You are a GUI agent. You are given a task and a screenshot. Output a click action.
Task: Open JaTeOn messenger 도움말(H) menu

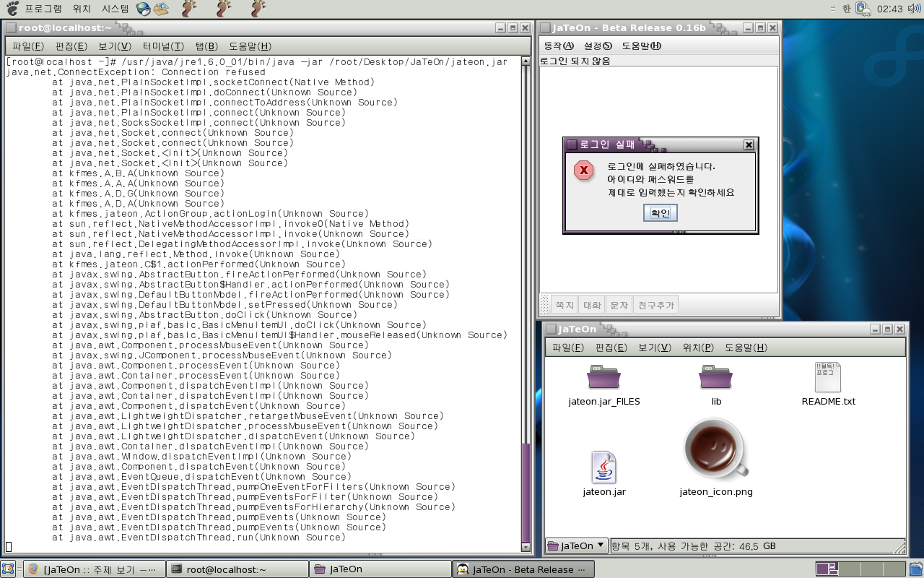click(x=641, y=46)
